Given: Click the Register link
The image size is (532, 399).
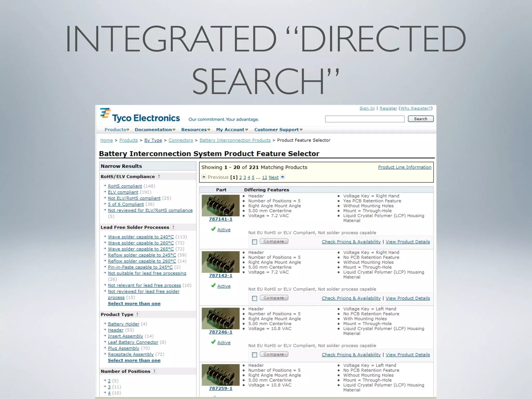Looking at the screenshot, I should coord(388,108).
